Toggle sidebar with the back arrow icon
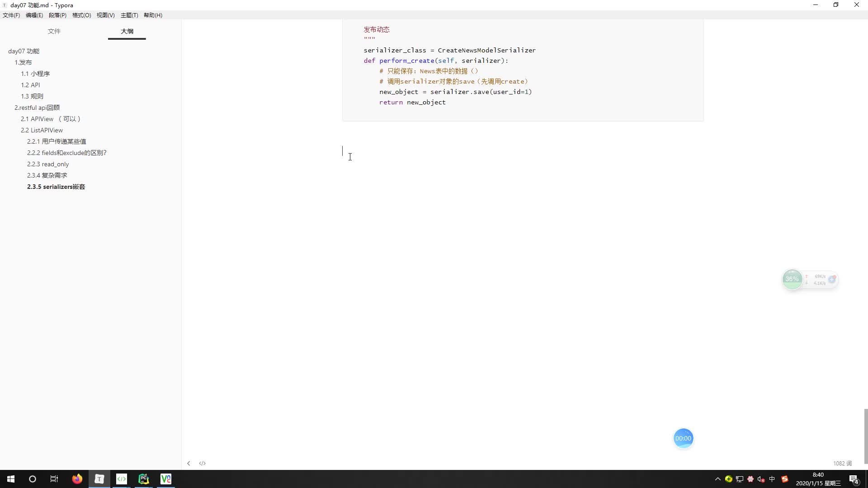This screenshot has width=868, height=488. pyautogui.click(x=189, y=463)
